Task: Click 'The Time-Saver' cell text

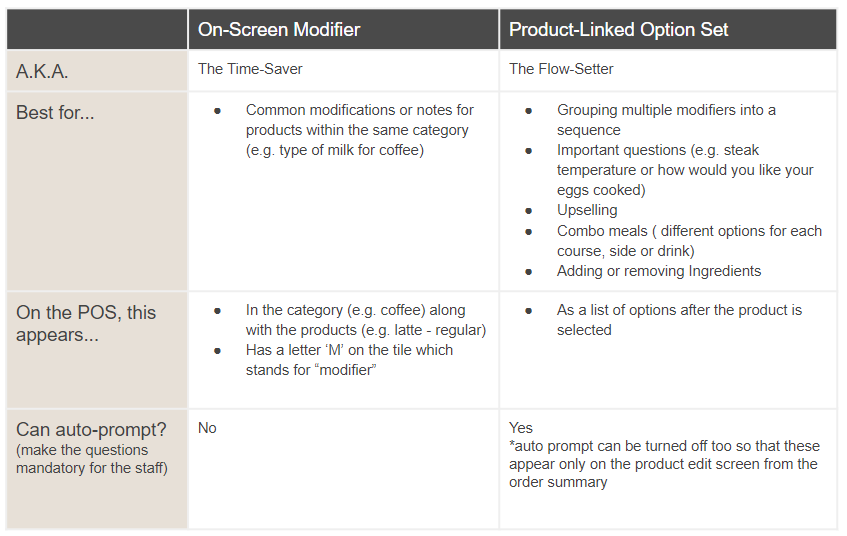Action: tap(248, 69)
